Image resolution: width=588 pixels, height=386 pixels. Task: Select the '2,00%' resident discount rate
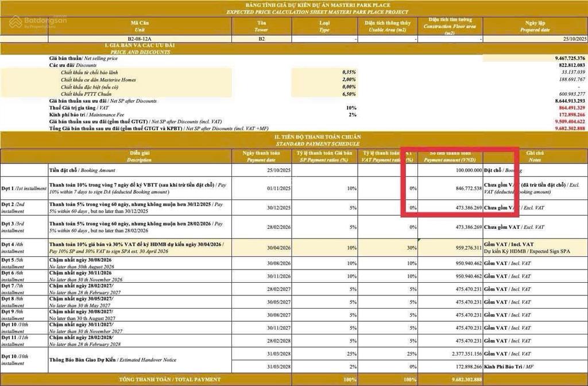[349, 79]
